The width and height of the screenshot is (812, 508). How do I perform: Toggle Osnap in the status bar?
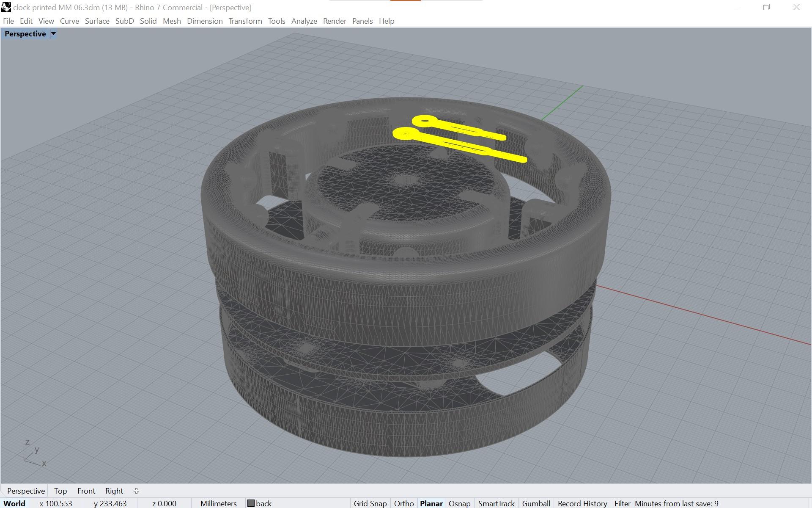point(459,503)
